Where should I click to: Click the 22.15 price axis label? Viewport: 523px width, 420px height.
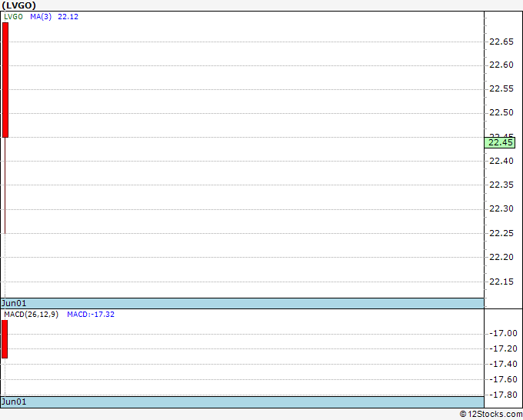[x=501, y=282]
